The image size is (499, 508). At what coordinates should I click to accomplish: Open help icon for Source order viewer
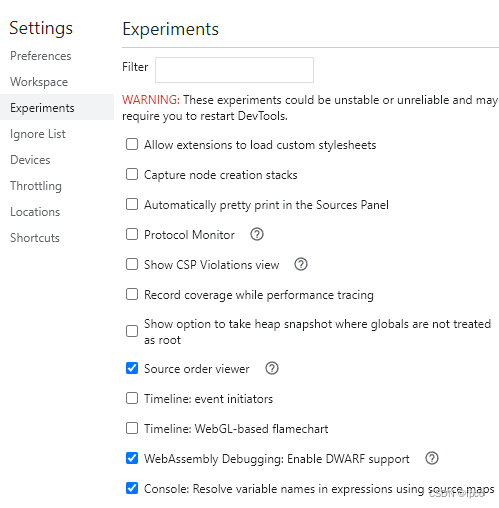[272, 368]
